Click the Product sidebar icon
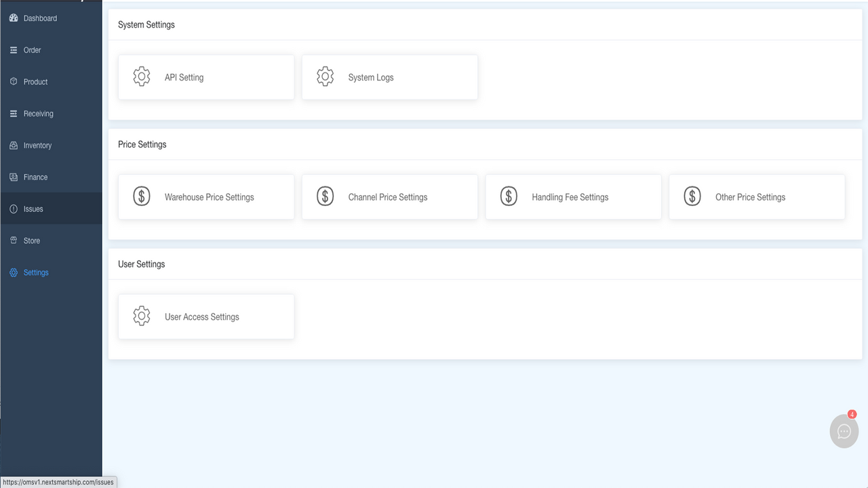This screenshot has width=868, height=488. pos(12,81)
